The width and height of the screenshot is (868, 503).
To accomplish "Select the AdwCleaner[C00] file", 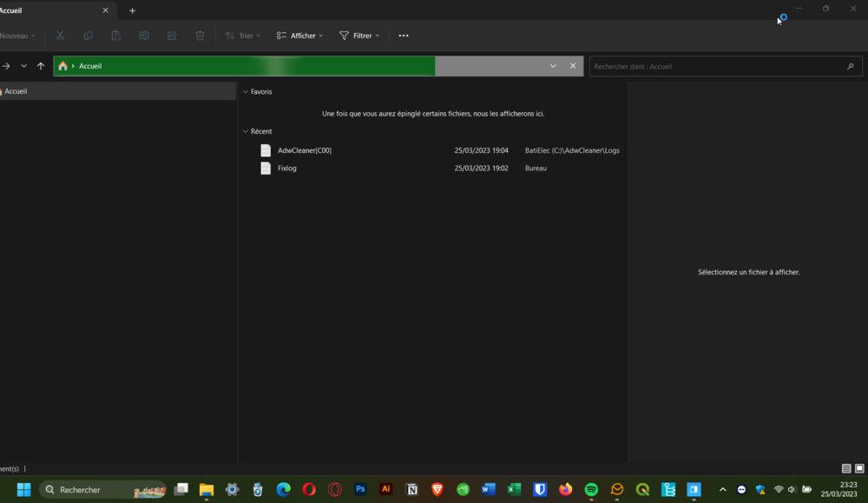I will tap(304, 150).
